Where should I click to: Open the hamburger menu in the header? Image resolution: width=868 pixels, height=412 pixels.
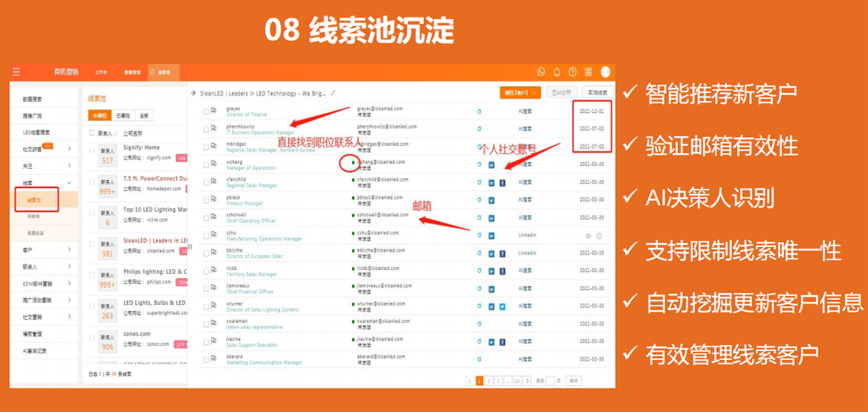click(x=16, y=72)
